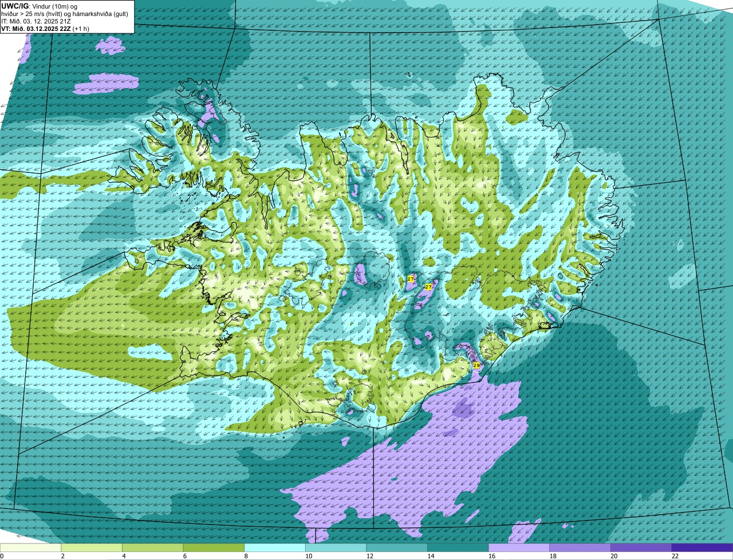The height and width of the screenshot is (560, 733).
Task: Select the 20–22 m/s legend color
Action: point(641,547)
